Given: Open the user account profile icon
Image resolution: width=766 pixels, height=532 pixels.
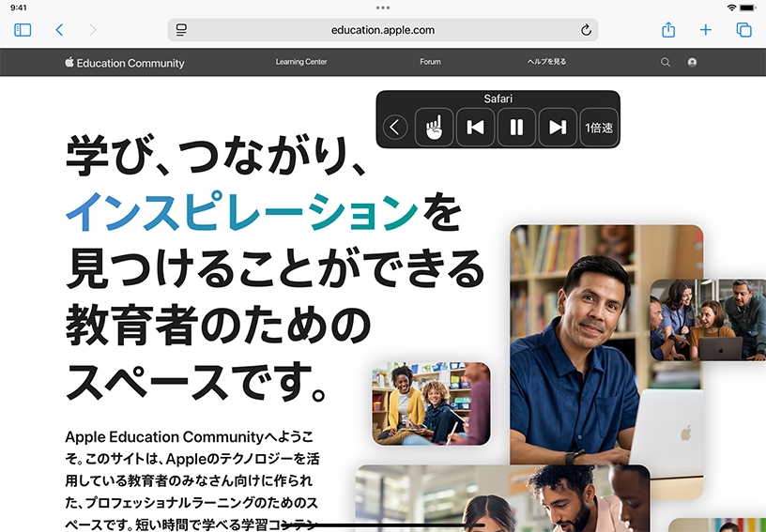Looking at the screenshot, I should point(692,62).
